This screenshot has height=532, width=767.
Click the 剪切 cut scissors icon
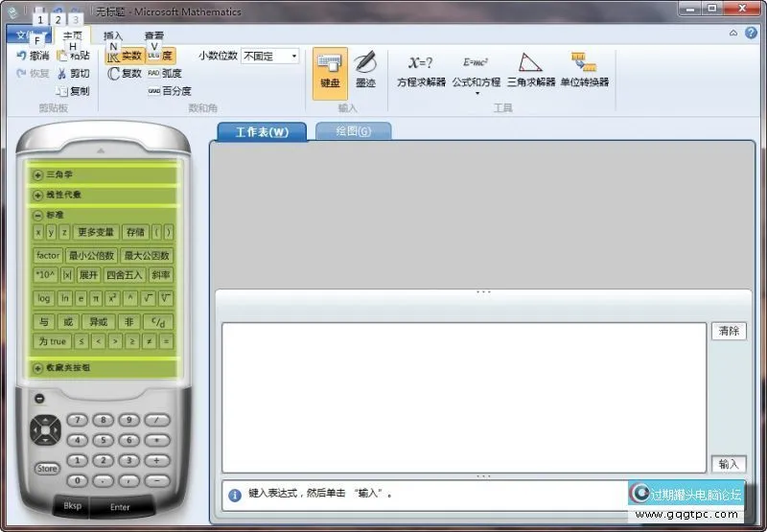click(62, 74)
